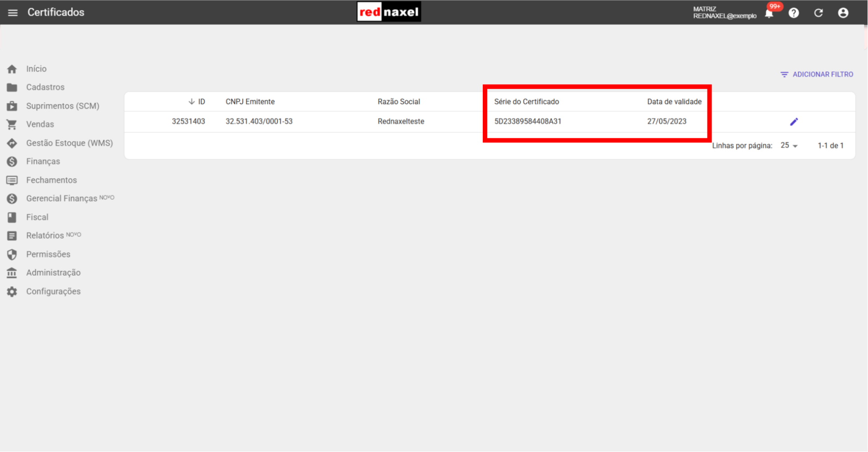Image resolution: width=868 pixels, height=452 pixels.
Task: Select the Rednaxelteste table row
Action: click(x=401, y=121)
